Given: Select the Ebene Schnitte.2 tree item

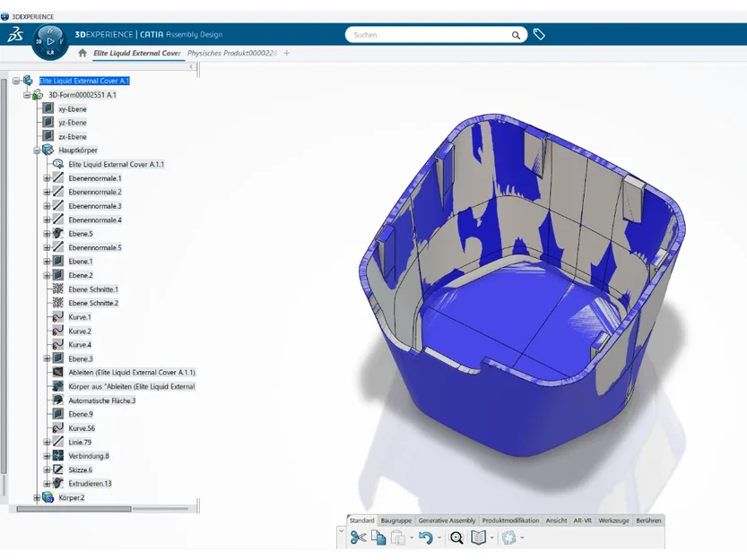Looking at the screenshot, I should [x=93, y=303].
